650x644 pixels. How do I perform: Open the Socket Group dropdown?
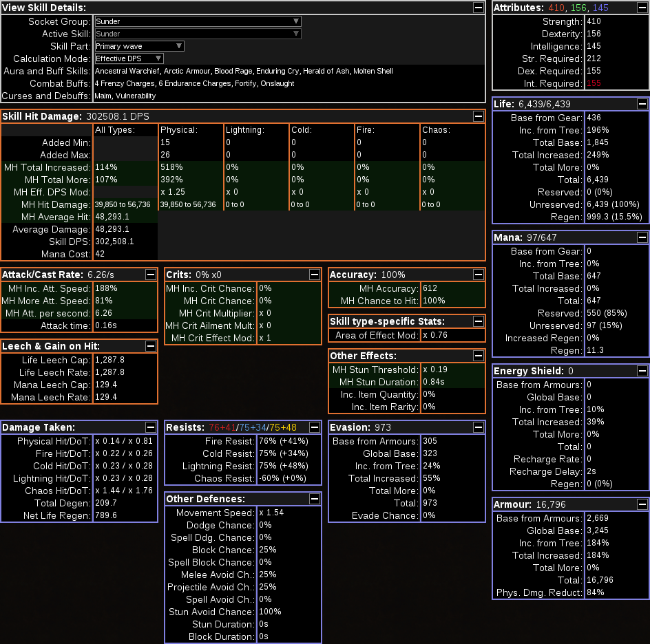[198, 21]
